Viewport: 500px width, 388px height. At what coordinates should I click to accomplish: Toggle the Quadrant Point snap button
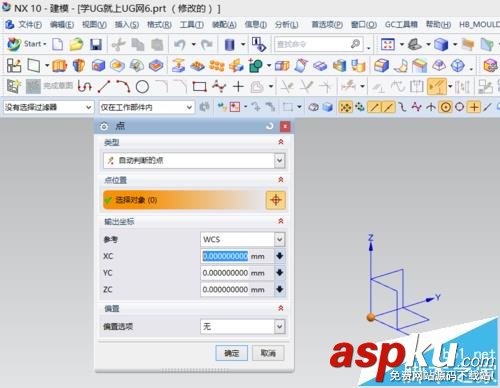pos(460,107)
